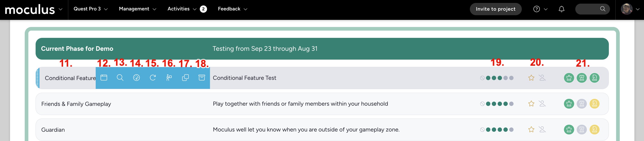Click the Invite to project button
This screenshot has height=141, width=644.
pos(495,9)
